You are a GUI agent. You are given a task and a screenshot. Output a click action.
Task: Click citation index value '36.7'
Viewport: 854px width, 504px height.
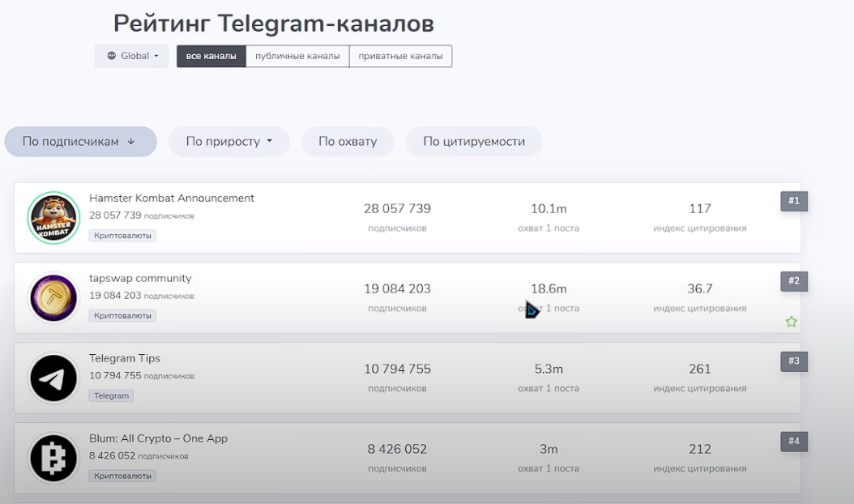click(x=700, y=288)
